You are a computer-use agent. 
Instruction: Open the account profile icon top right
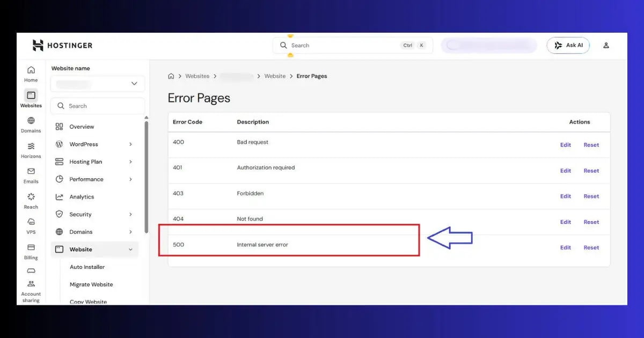tap(606, 45)
